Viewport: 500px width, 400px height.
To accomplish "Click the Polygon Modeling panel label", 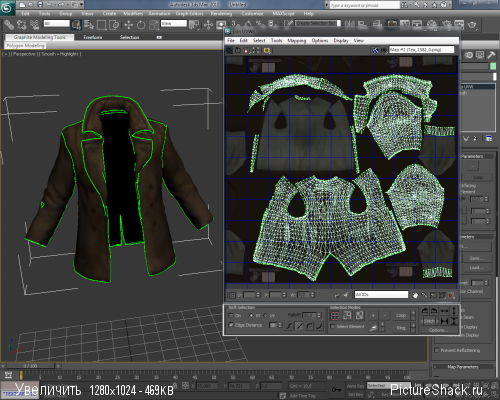I will (x=25, y=46).
